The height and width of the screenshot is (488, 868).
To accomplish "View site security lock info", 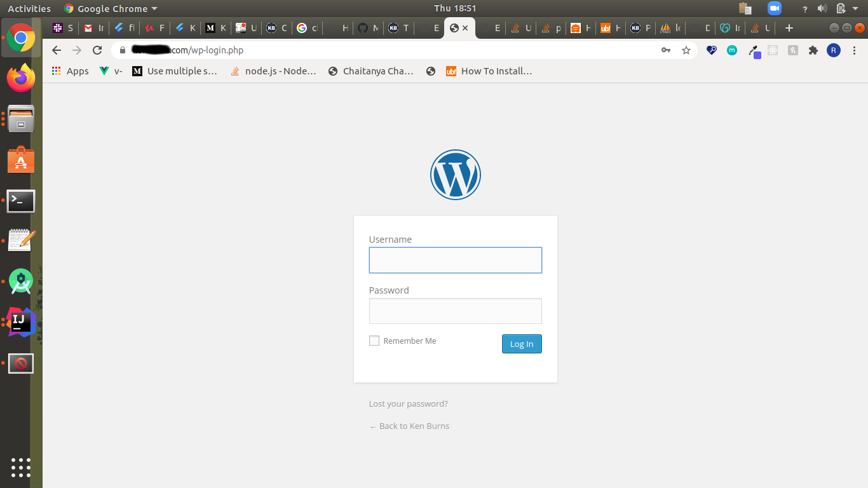I will click(x=123, y=50).
